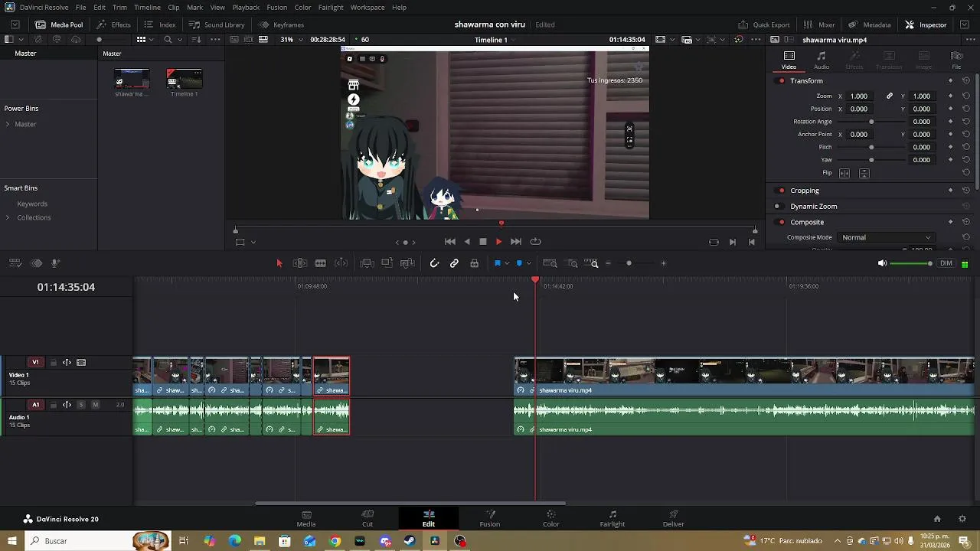Mute audio using the speaker icon
Screen dimensions: 980x551
pyautogui.click(x=882, y=263)
